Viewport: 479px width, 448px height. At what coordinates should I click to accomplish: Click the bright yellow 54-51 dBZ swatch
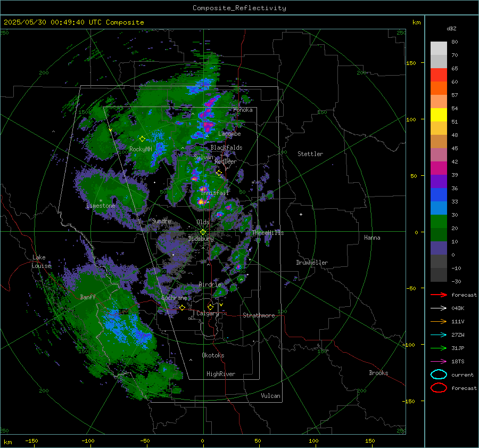(439, 115)
